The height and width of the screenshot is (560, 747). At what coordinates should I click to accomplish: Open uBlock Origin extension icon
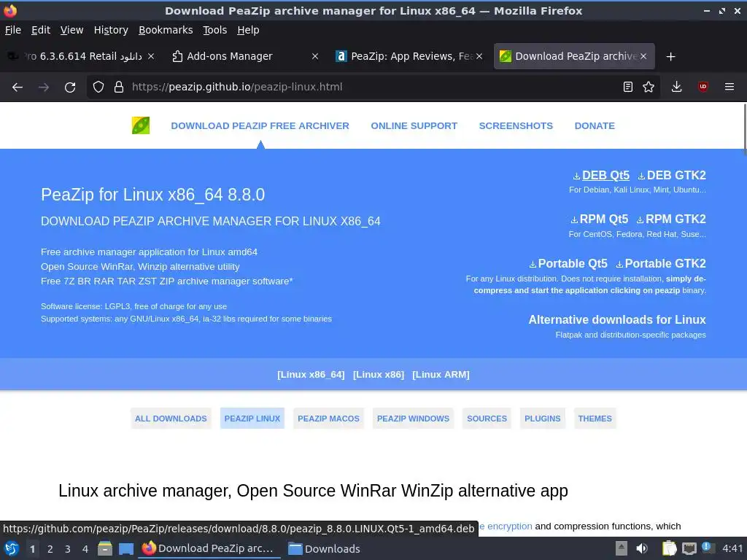tap(703, 87)
